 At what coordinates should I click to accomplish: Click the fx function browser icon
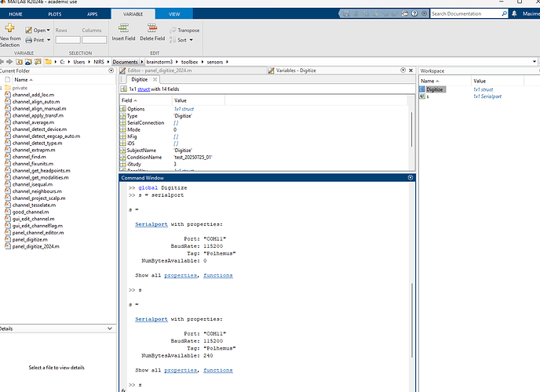[123, 390]
